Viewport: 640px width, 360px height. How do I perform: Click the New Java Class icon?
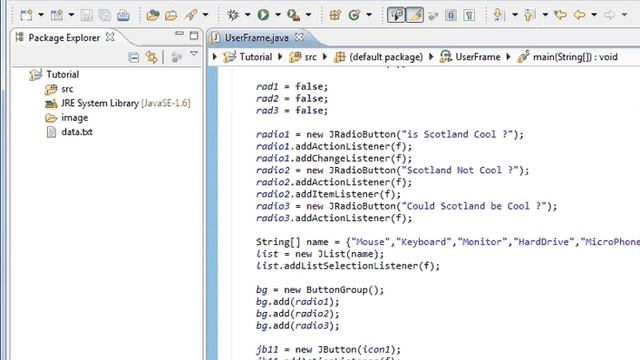354,15
